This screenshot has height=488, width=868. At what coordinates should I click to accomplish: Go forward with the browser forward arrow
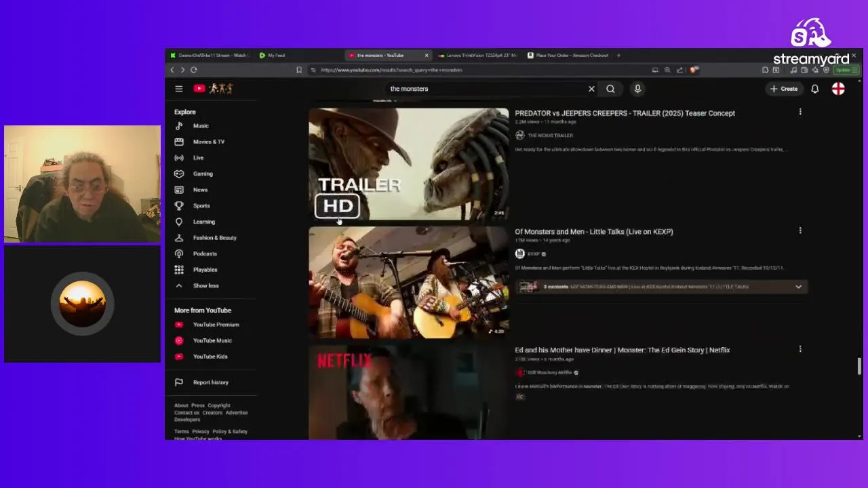pyautogui.click(x=182, y=70)
